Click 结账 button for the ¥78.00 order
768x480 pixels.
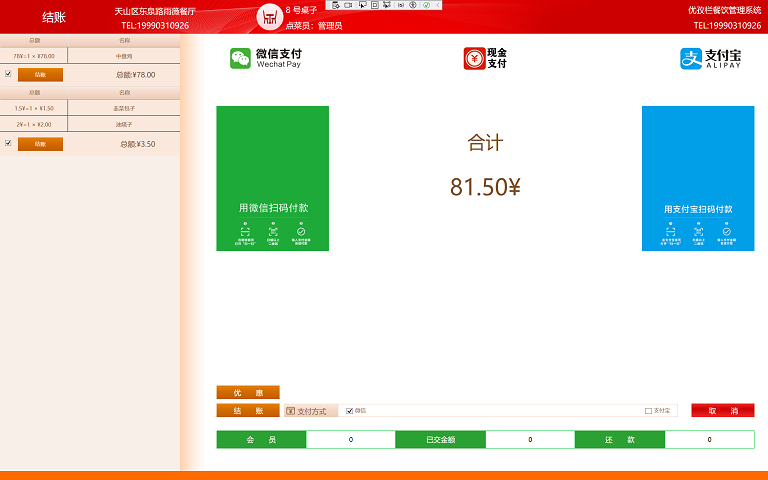(40, 74)
